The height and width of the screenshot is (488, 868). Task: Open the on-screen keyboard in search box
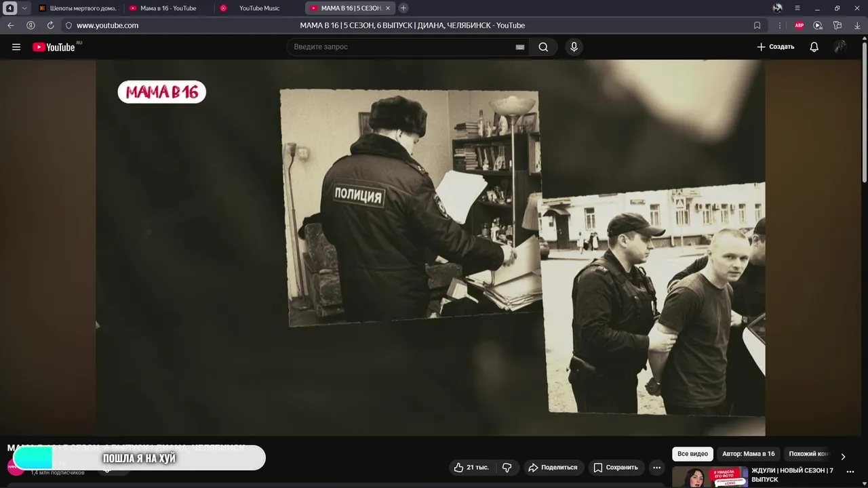(x=520, y=47)
